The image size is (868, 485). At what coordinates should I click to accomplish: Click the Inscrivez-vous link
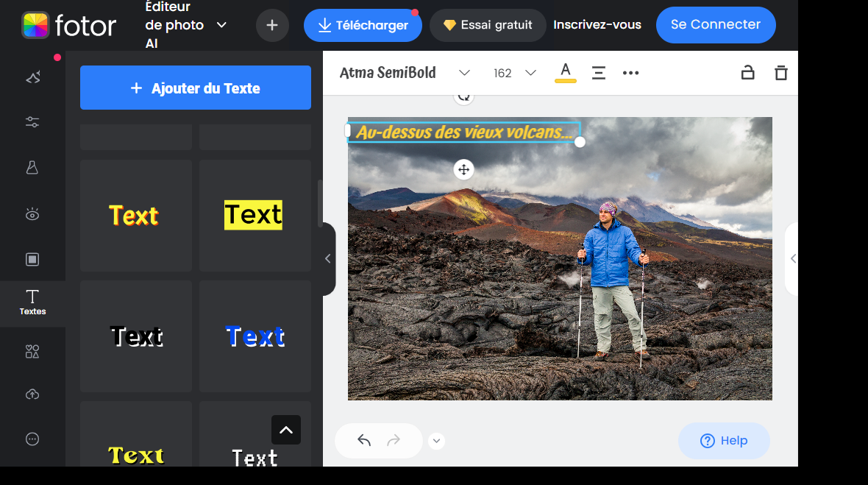tap(597, 25)
